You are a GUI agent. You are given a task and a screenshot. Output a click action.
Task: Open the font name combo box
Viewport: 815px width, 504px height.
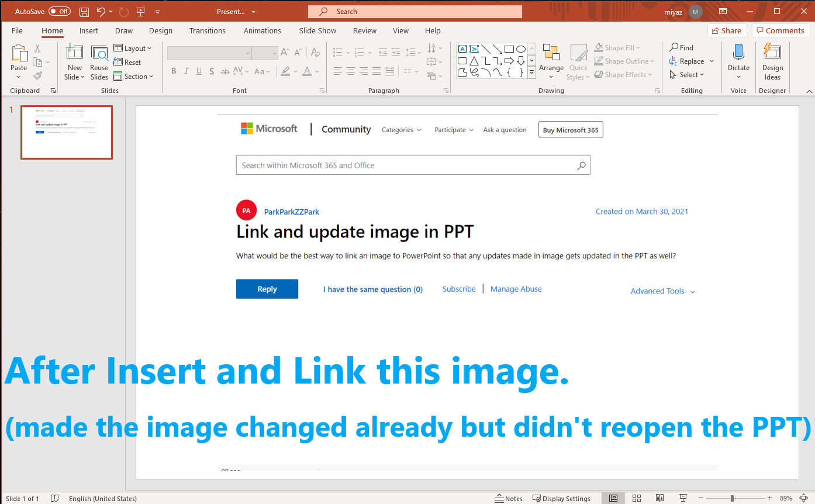(x=209, y=53)
